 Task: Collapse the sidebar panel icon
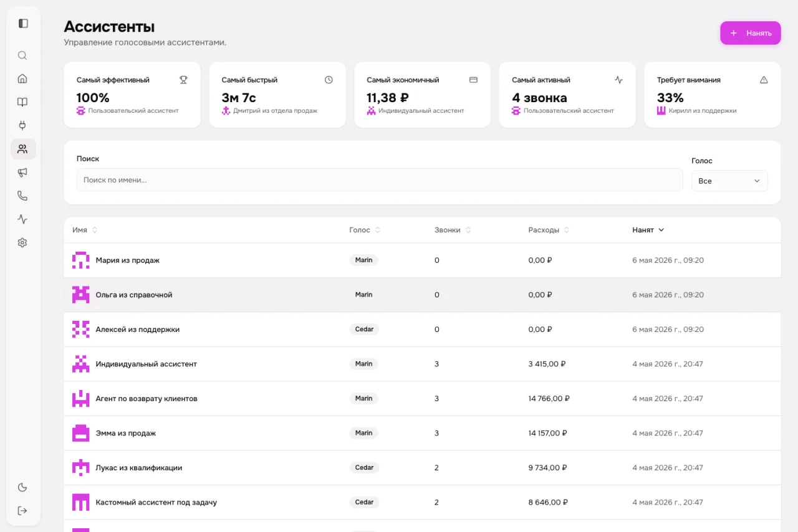tap(23, 23)
